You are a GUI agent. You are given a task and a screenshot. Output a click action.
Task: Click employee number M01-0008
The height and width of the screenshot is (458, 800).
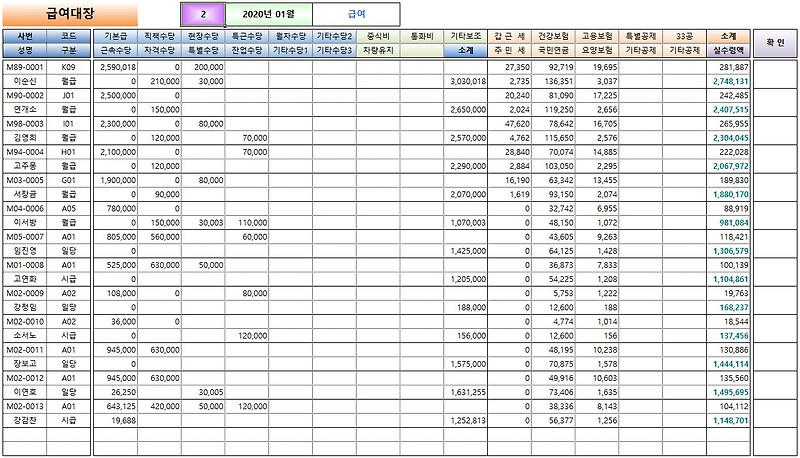pyautogui.click(x=24, y=265)
